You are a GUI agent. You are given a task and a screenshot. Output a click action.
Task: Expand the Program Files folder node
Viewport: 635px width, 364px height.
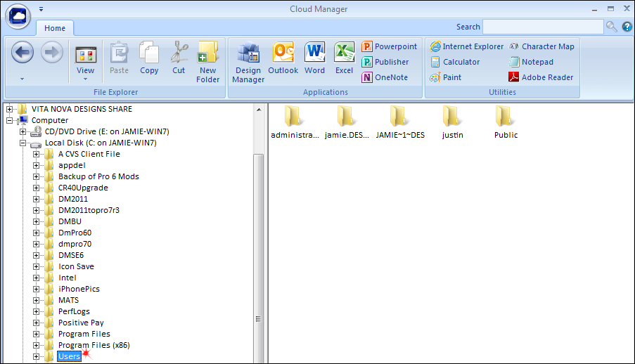pos(37,334)
